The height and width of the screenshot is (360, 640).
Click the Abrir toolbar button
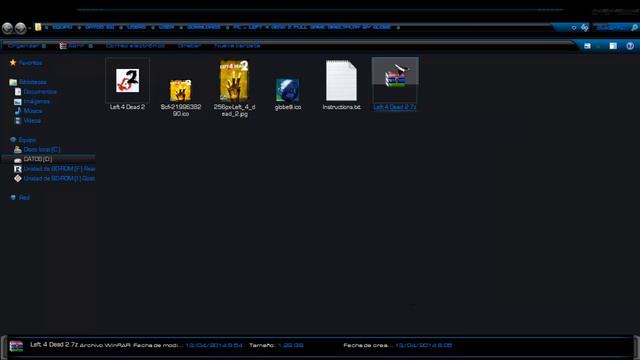[72, 46]
